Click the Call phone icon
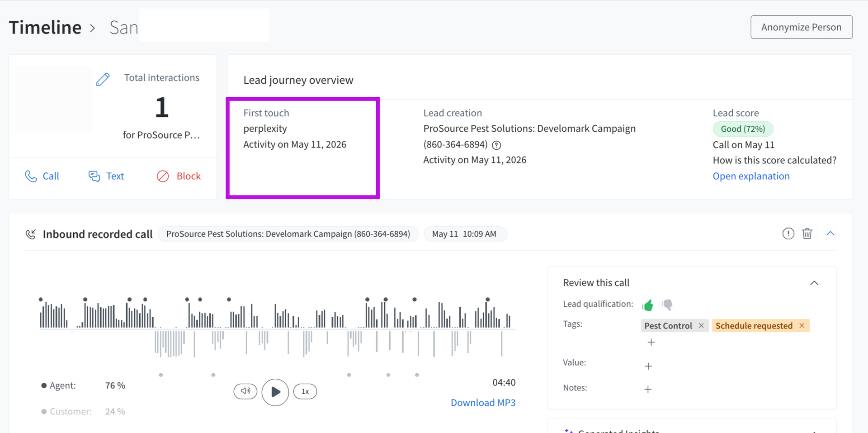 click(x=31, y=176)
